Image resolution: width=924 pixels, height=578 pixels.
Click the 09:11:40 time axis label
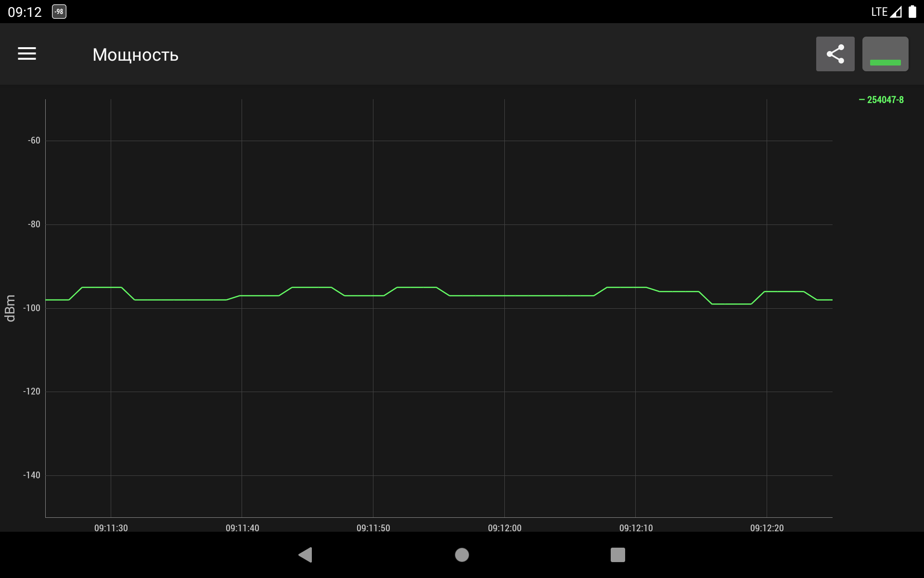[242, 528]
